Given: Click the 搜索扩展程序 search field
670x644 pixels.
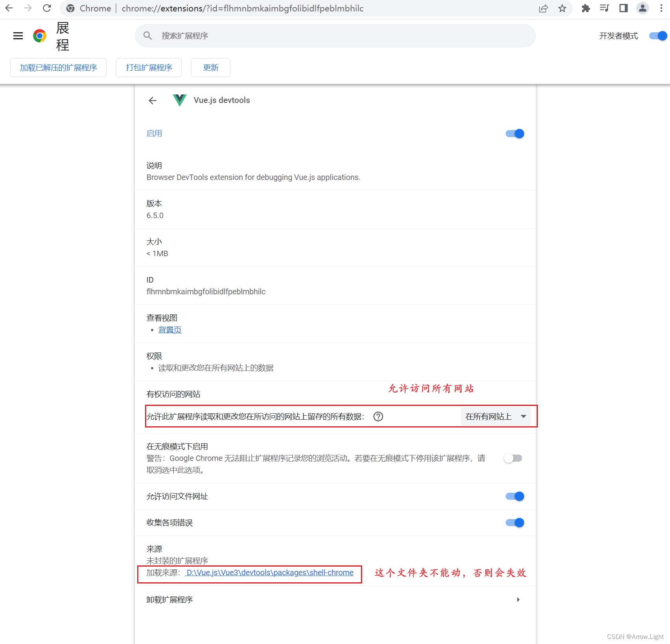Looking at the screenshot, I should click(x=335, y=36).
